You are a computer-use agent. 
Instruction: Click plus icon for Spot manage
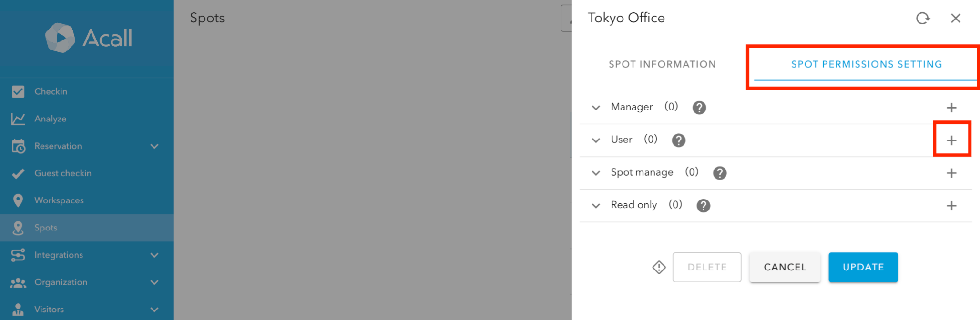(951, 173)
